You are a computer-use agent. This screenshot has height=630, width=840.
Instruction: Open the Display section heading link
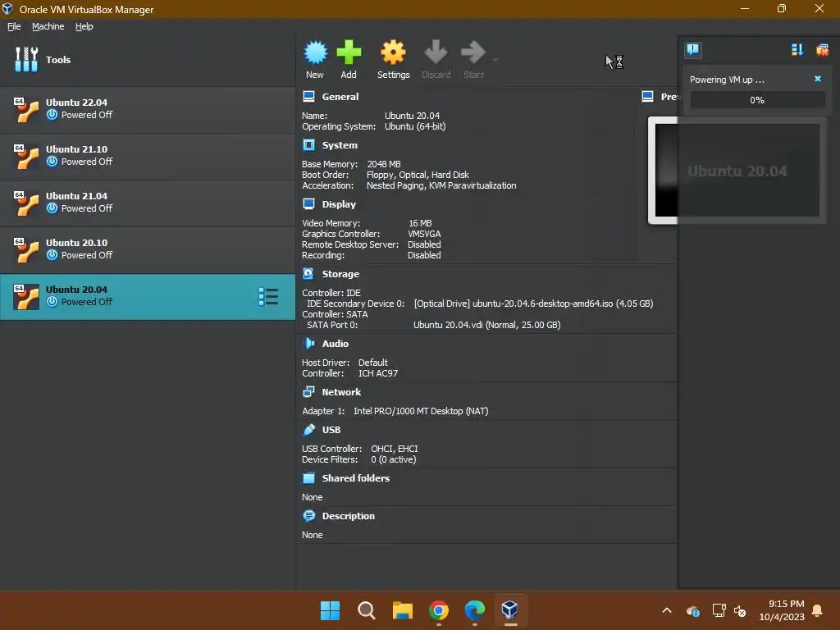pos(339,204)
